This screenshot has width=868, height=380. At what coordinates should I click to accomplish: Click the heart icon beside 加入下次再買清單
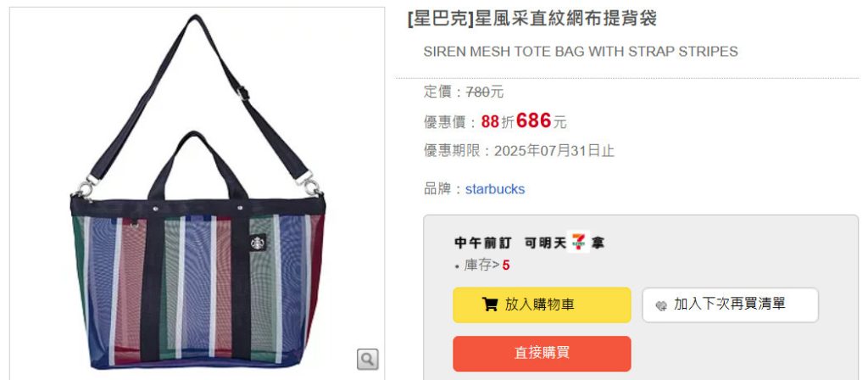(x=661, y=305)
